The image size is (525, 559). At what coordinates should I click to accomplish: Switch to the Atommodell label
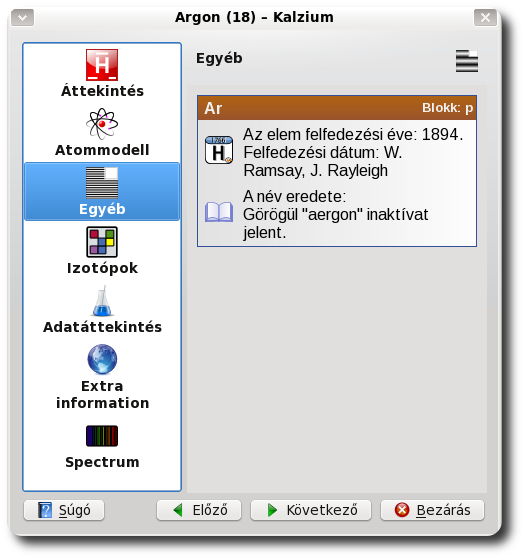pos(102,150)
